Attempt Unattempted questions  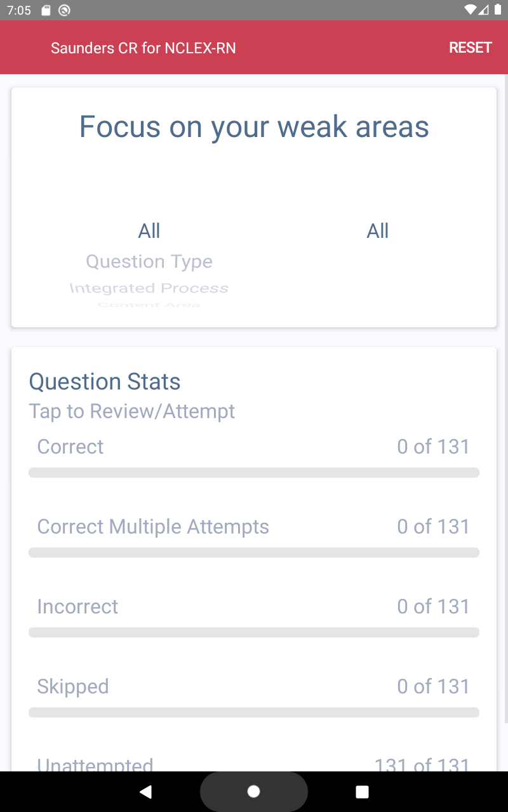[x=254, y=764]
